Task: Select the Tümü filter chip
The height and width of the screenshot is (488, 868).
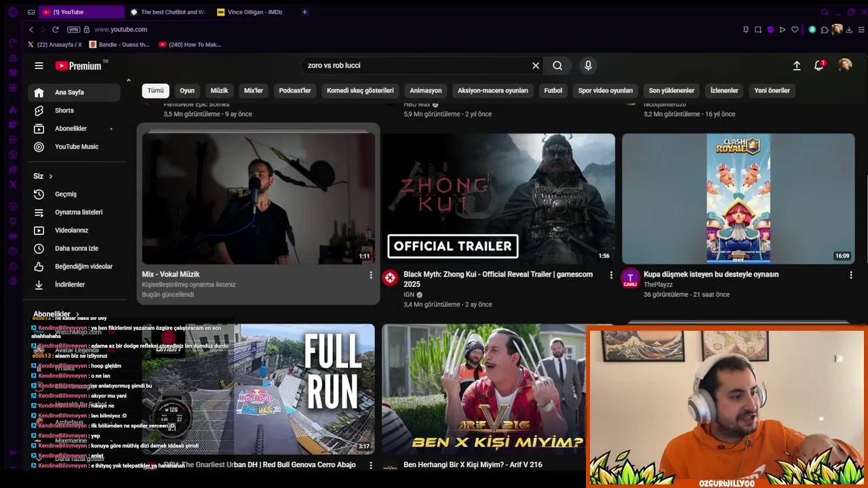Action: point(155,90)
